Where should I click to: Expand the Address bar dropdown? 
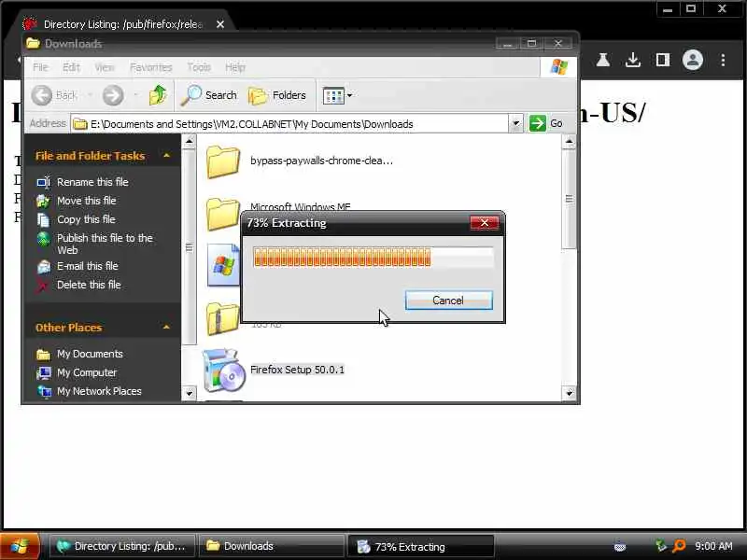coord(515,124)
